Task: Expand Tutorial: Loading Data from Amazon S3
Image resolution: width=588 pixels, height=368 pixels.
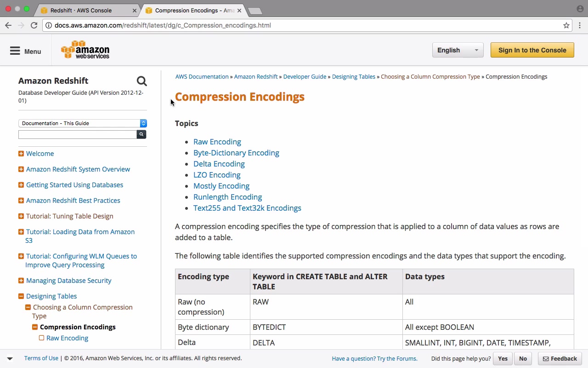Action: [x=21, y=232]
